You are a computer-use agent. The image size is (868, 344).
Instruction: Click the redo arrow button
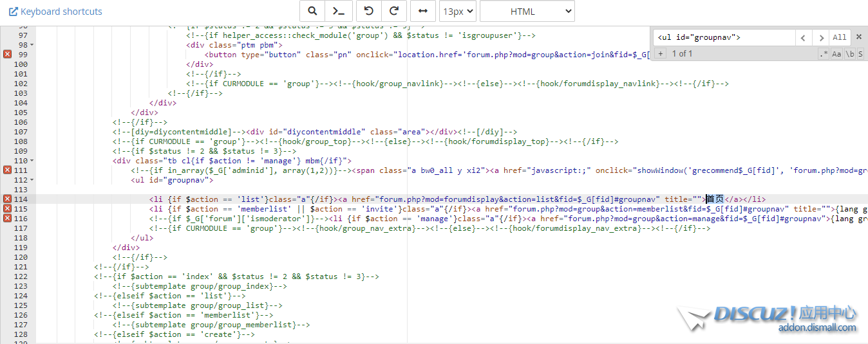click(x=394, y=12)
